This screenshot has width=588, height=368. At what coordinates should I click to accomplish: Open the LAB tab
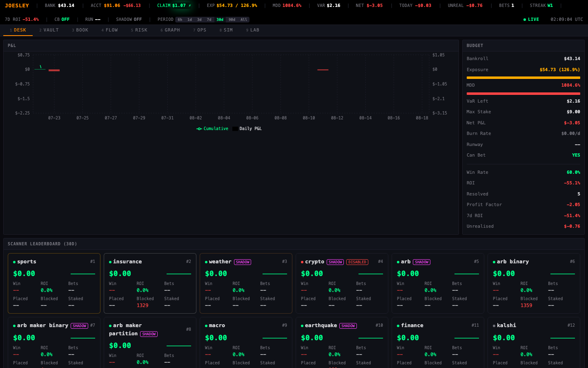coord(252,30)
